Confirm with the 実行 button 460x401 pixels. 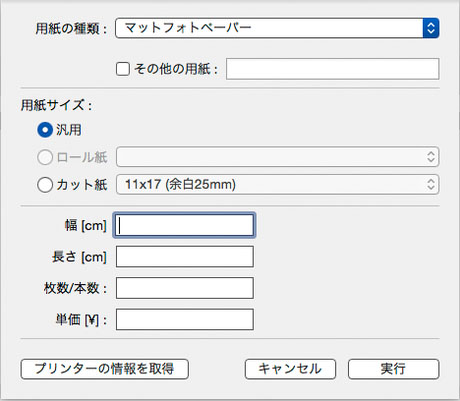(394, 369)
